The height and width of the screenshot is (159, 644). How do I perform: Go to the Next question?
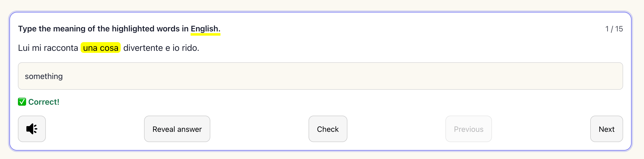(606, 129)
